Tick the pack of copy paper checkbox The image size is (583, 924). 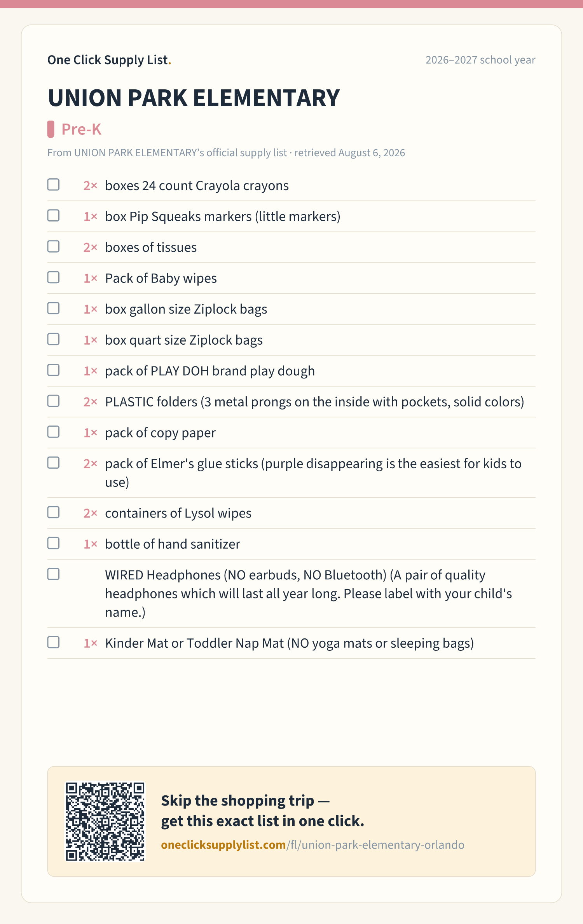[53, 432]
